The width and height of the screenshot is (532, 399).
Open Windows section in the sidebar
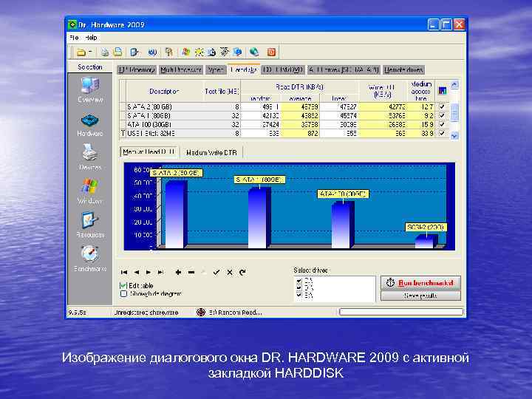click(x=90, y=191)
